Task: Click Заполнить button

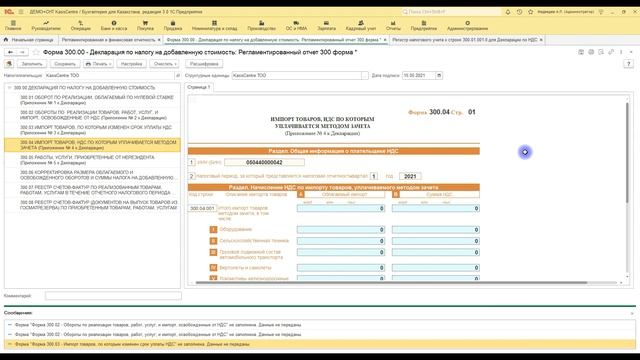Action: pos(32,64)
